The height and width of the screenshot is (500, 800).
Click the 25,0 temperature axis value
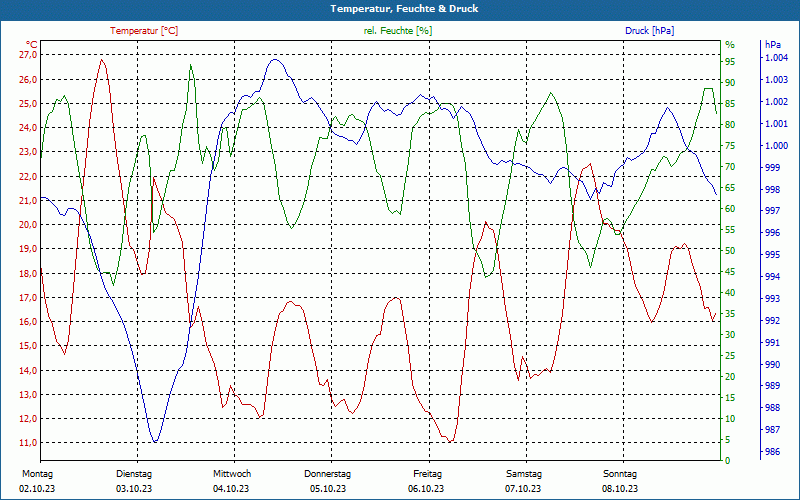pyautogui.click(x=28, y=104)
